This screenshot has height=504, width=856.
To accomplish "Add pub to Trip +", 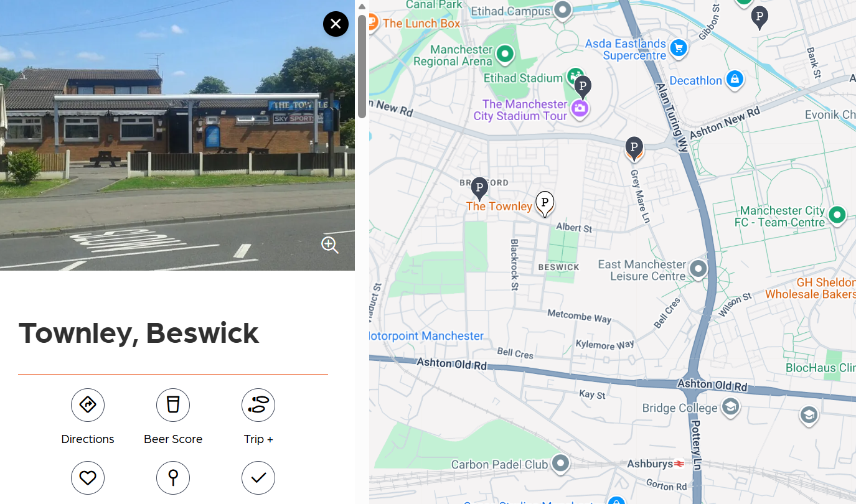I will pos(258,406).
